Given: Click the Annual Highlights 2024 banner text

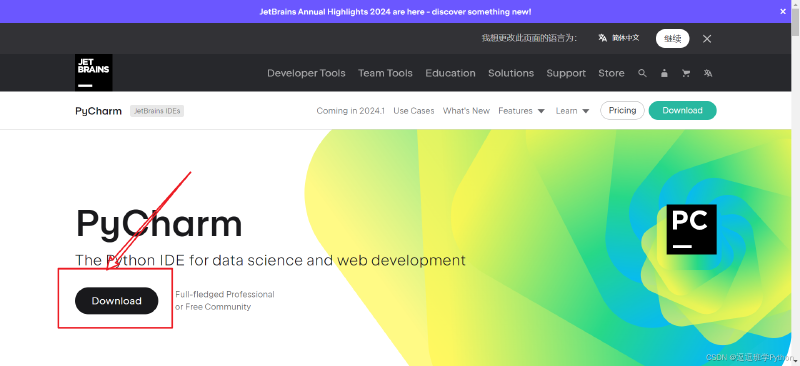Looking at the screenshot, I should click(395, 11).
